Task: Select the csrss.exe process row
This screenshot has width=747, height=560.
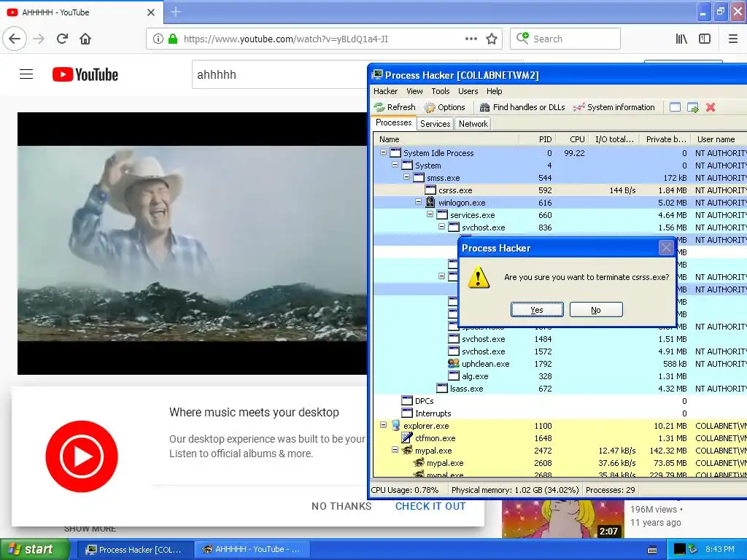Action: [x=560, y=190]
